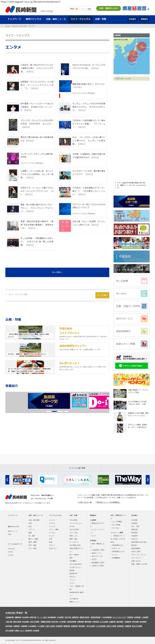
Task: Click the My news newspaper icon
Action: pos(144,293)
